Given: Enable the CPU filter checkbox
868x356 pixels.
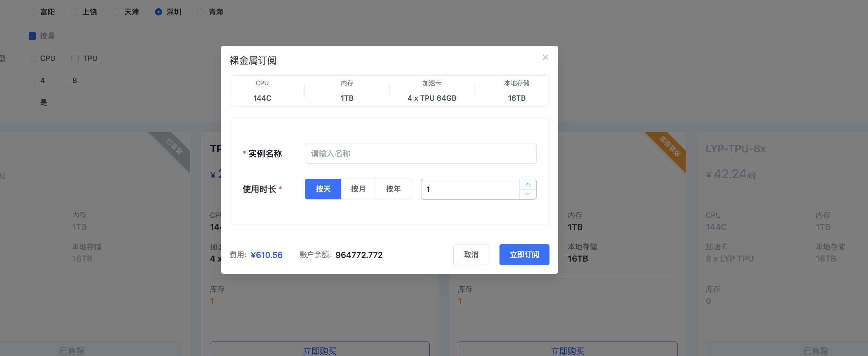Looking at the screenshot, I should [x=32, y=58].
